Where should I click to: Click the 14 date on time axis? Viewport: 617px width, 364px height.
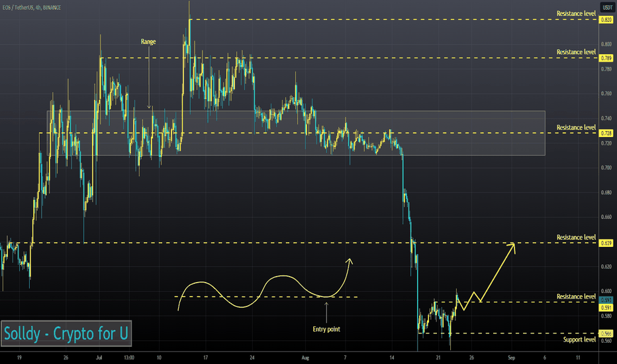[391, 357]
